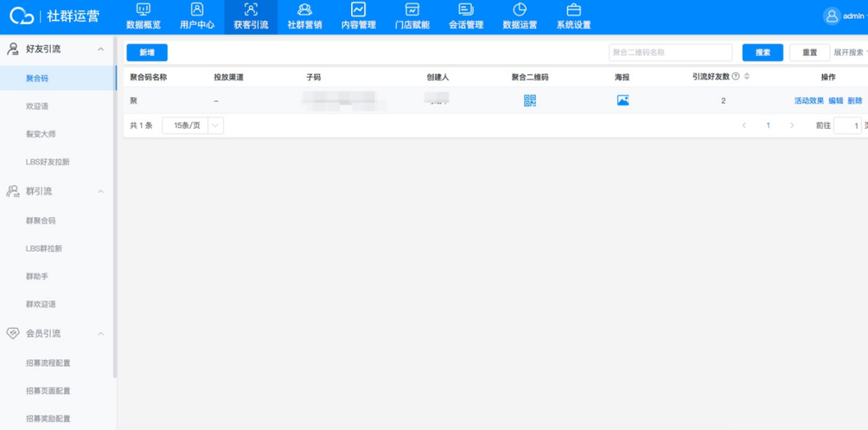Image resolution: width=868 pixels, height=430 pixels.
Task: Open the 15条/页 page size dropdown
Action: 193,125
